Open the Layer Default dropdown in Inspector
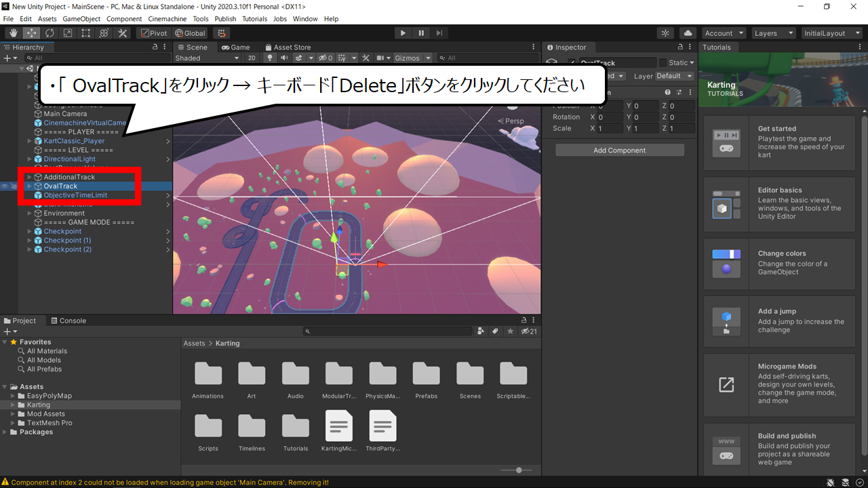This screenshot has width=868, height=488. 675,76
